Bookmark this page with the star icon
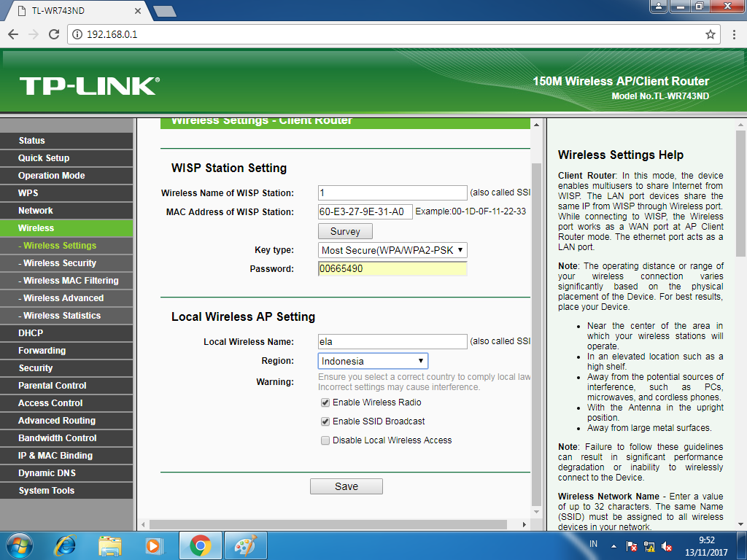Screen dimensions: 747x560 tap(709, 34)
